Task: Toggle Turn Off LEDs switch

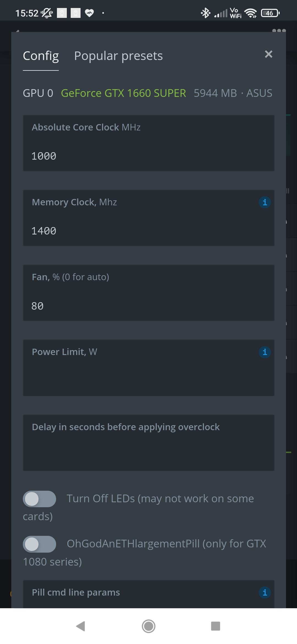Action: pos(39,499)
